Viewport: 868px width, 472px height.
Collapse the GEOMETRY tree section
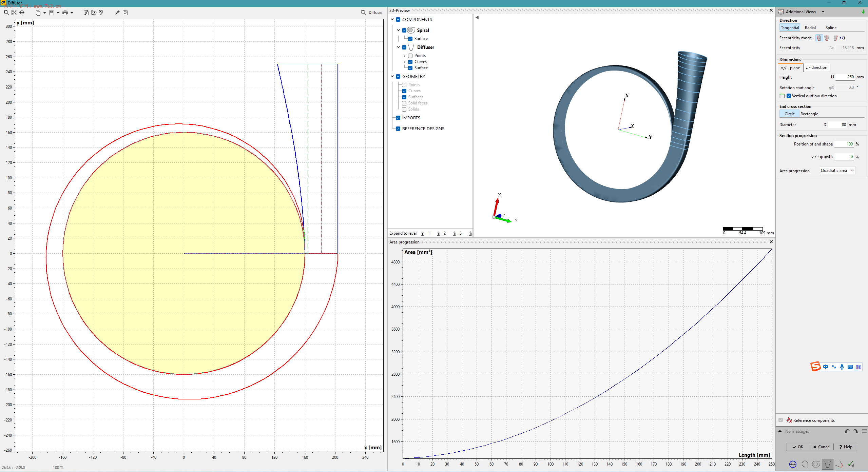(392, 76)
